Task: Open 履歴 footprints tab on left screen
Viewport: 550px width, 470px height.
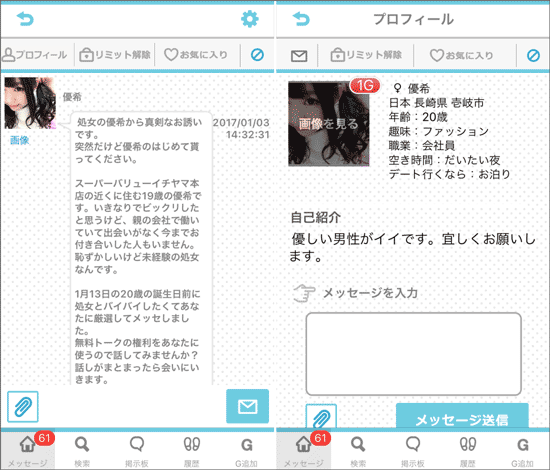Action: tap(192, 451)
